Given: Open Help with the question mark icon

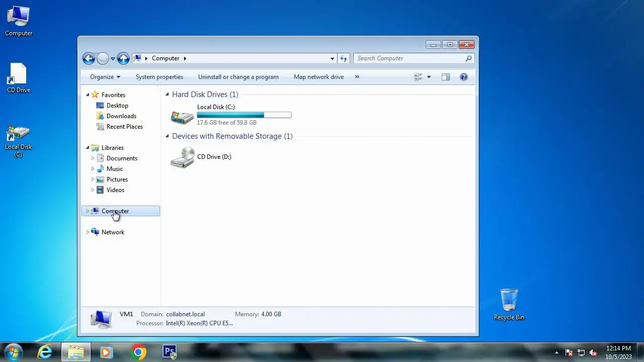Looking at the screenshot, I should click(464, 77).
